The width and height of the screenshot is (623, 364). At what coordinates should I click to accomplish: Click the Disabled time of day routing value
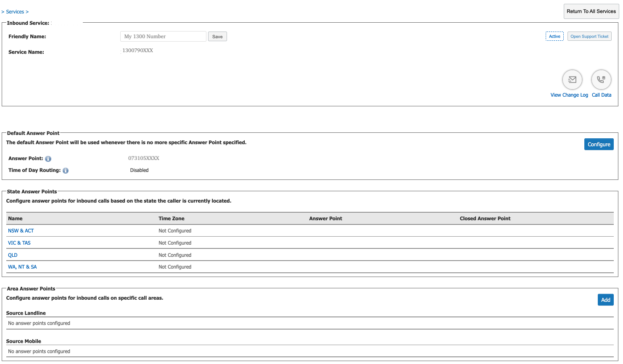coord(139,170)
